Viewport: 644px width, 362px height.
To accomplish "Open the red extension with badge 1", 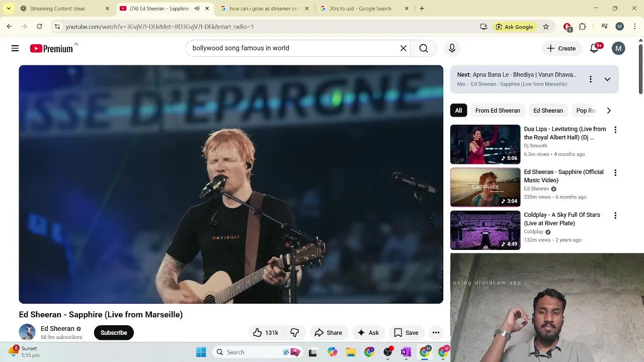I will click(x=568, y=27).
